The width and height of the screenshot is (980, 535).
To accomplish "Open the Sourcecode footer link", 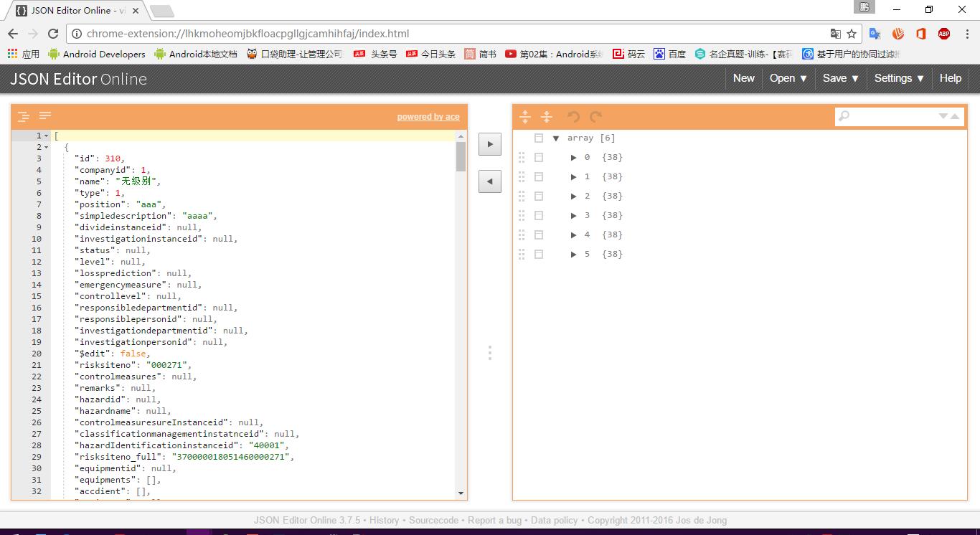I will pyautogui.click(x=433, y=520).
